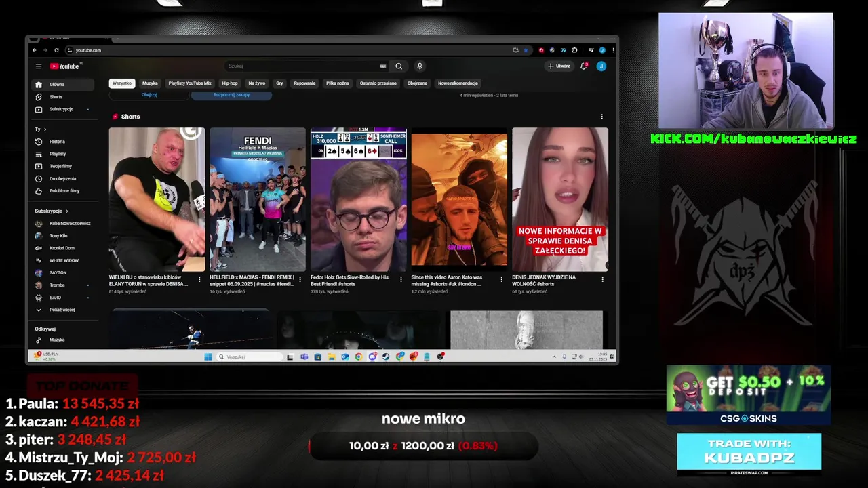Select the Muzyka filter chip
The width and height of the screenshot is (868, 488).
(x=150, y=83)
